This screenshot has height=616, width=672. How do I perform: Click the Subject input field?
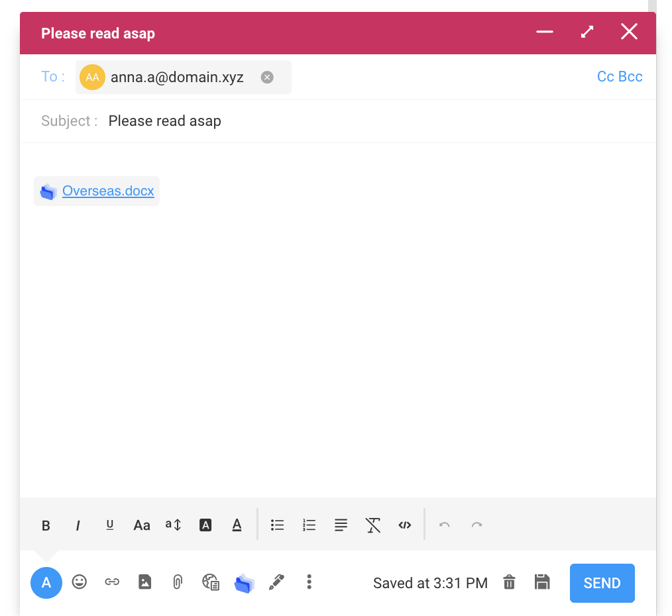371,121
